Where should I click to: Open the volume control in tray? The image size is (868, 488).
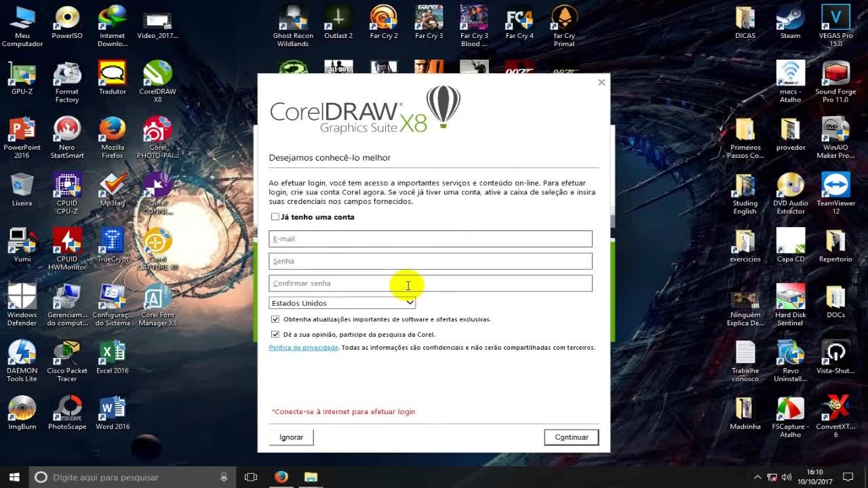tap(787, 477)
